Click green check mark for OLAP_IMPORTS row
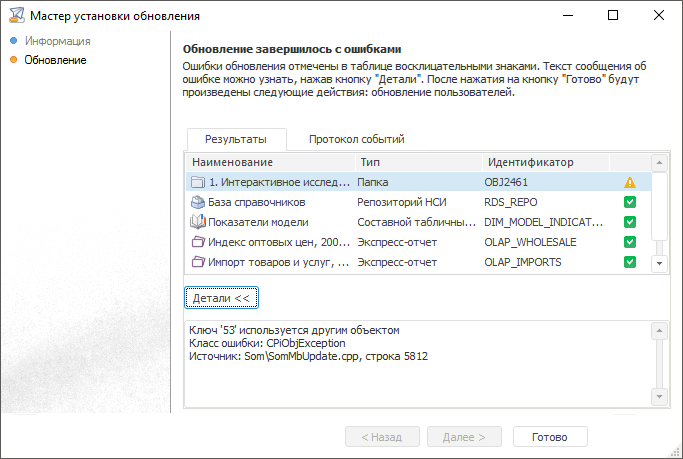 coord(630,262)
